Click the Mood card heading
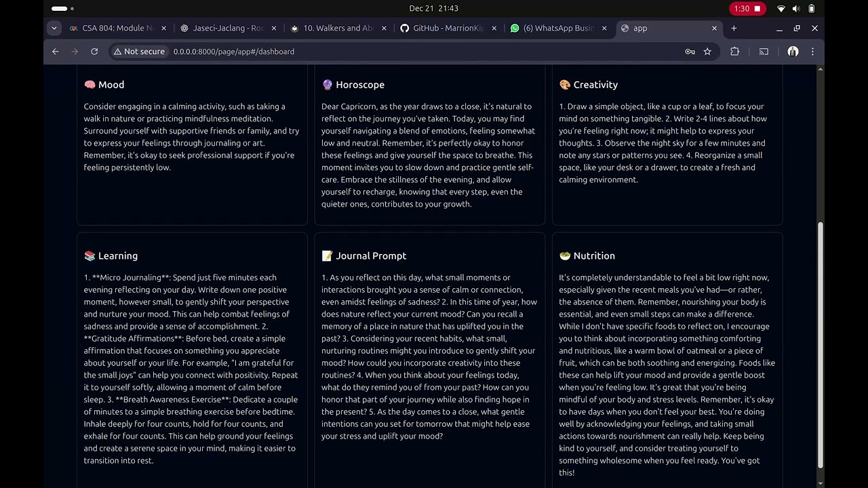The height and width of the screenshot is (488, 868). pos(104,85)
